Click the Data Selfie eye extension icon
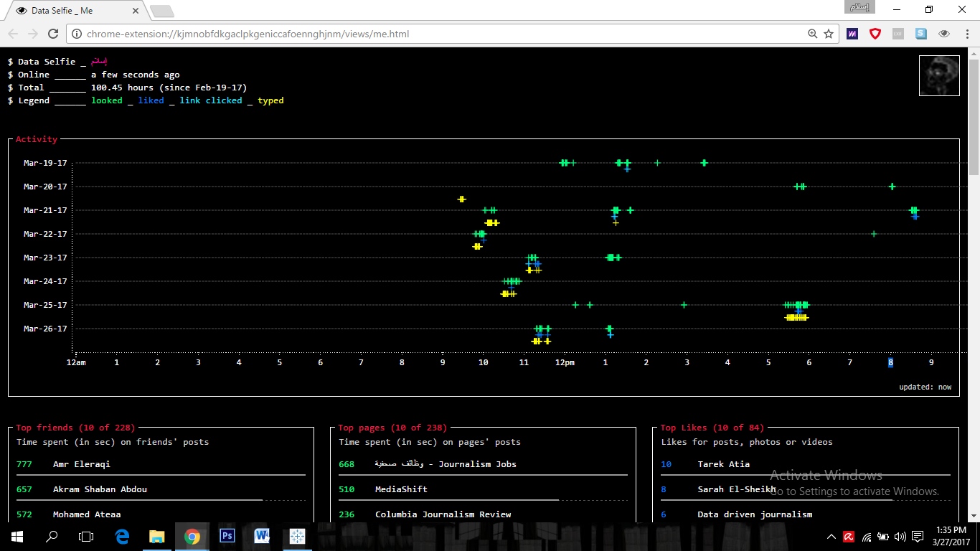This screenshot has width=980, height=551. [944, 34]
